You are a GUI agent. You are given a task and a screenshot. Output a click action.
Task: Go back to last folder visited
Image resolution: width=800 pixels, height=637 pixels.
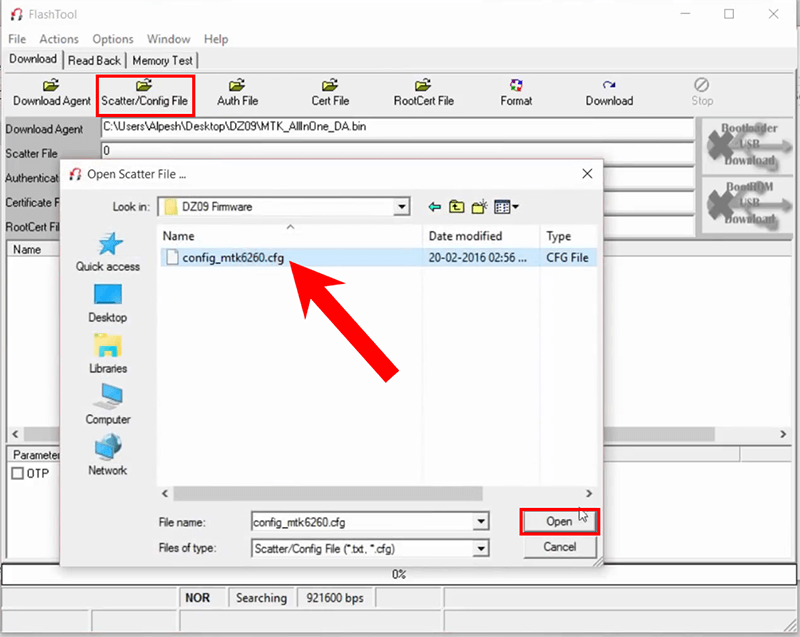click(x=434, y=207)
